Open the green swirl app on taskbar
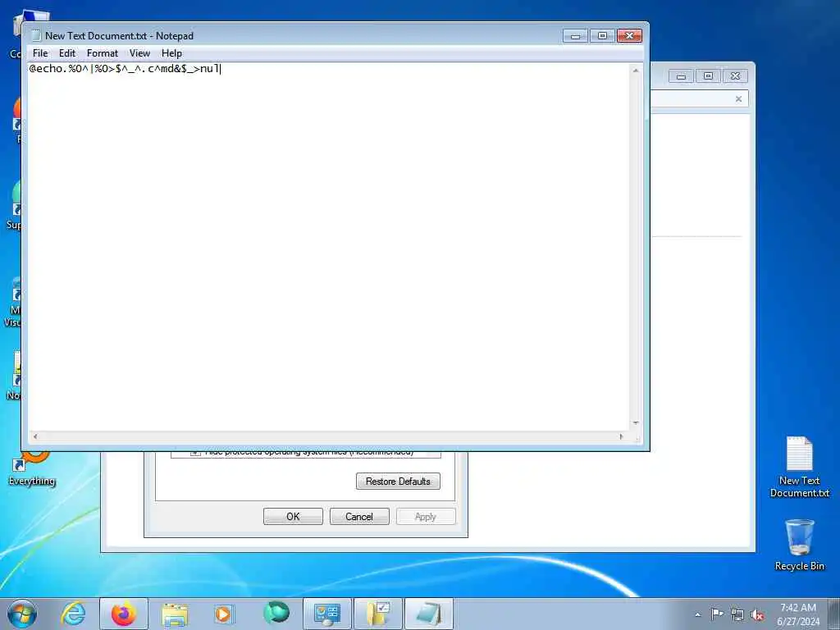 (276, 614)
